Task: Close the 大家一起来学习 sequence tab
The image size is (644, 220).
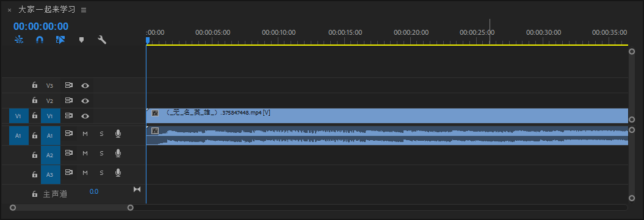Action: (x=9, y=10)
